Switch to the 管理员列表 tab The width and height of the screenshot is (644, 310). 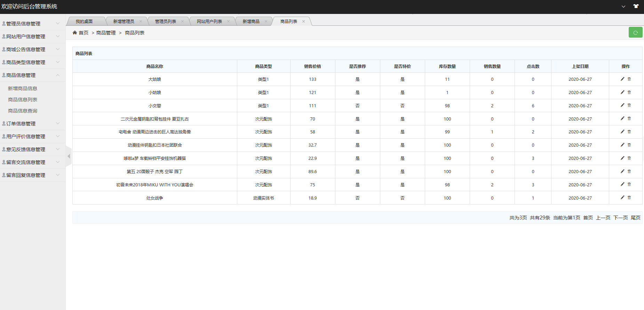(x=166, y=22)
